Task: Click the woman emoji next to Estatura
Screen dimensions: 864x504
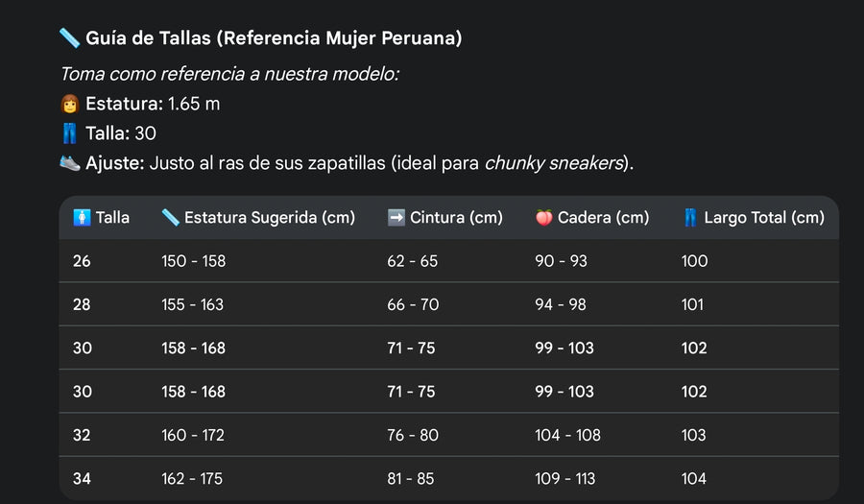Action: tap(69, 104)
